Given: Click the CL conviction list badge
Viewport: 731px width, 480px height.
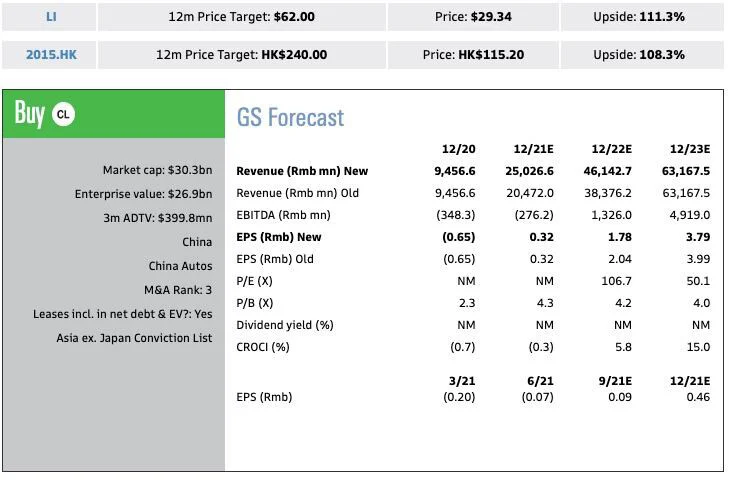Looking at the screenshot, I should pos(63,114).
